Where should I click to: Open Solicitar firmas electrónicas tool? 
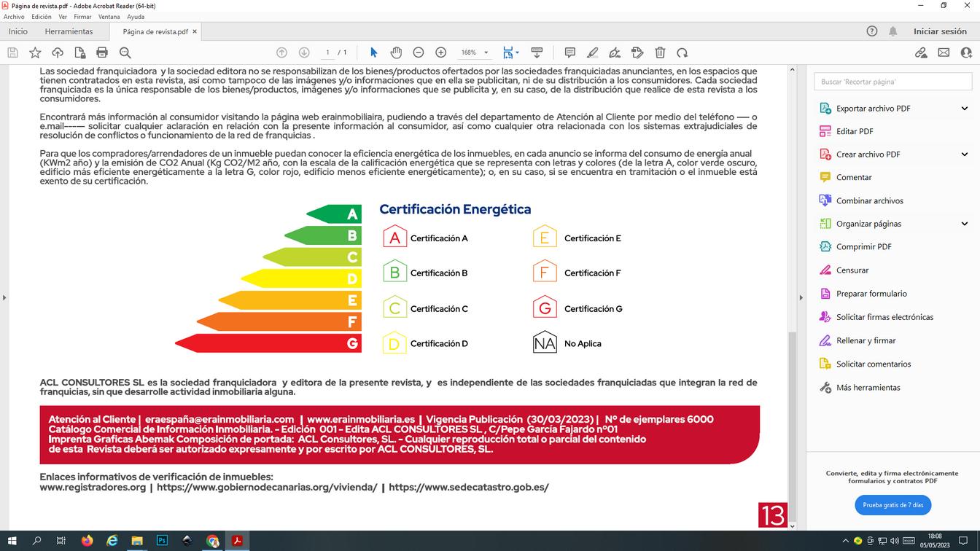click(x=876, y=317)
